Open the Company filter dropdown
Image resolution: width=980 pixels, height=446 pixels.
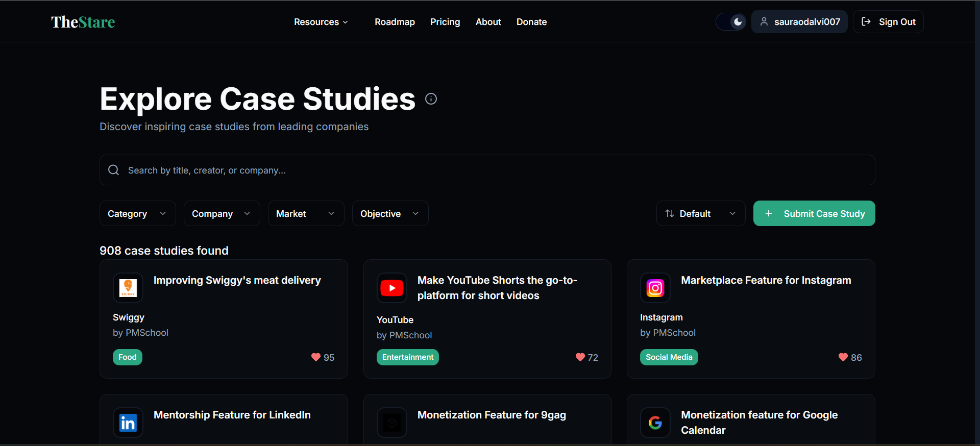pos(222,213)
